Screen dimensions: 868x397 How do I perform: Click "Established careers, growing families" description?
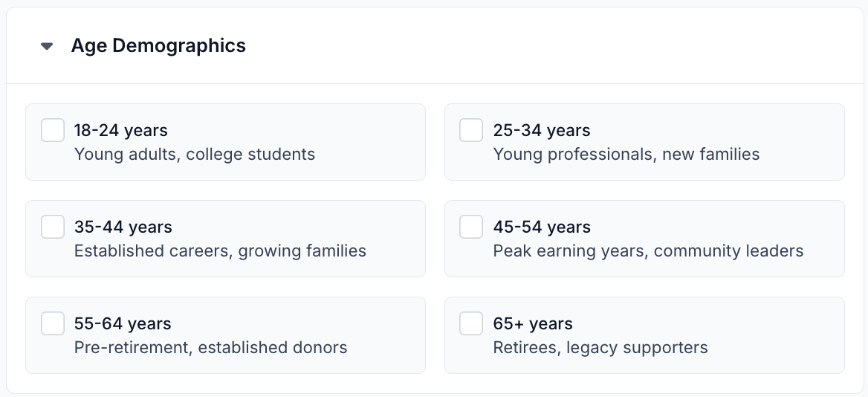220,251
